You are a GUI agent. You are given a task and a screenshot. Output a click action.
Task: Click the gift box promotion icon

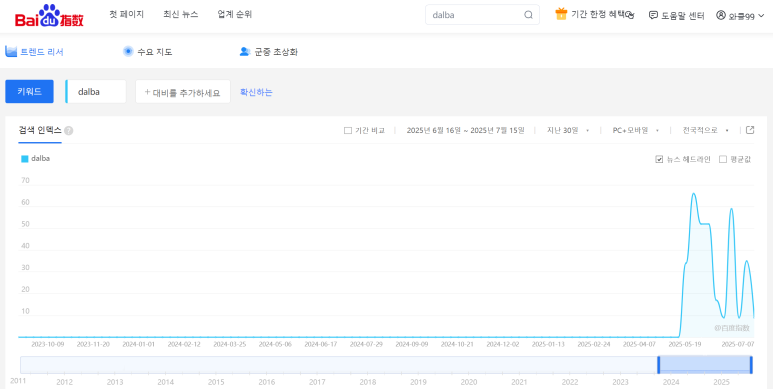pyautogui.click(x=561, y=14)
